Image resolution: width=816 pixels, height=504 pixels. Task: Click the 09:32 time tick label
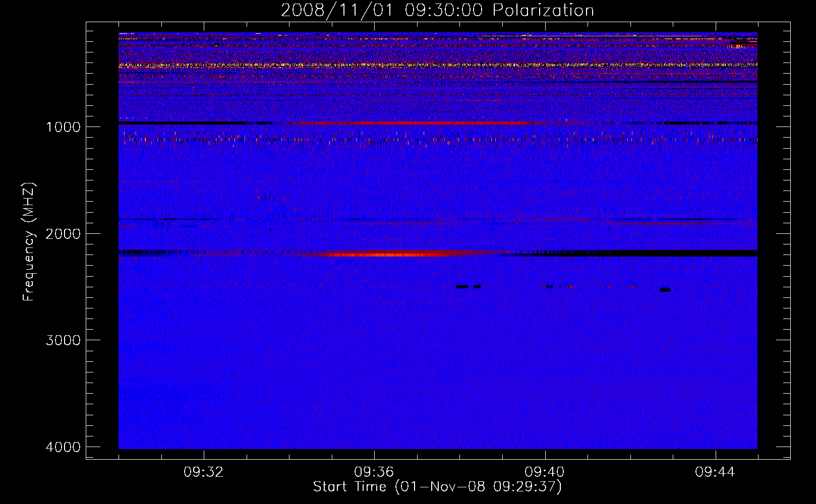[x=204, y=472]
